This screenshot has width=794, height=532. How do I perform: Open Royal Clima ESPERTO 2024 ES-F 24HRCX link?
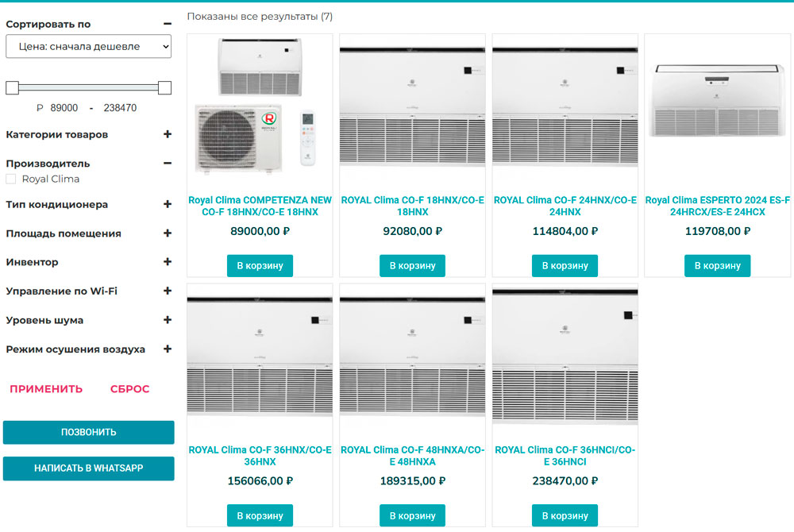718,206
